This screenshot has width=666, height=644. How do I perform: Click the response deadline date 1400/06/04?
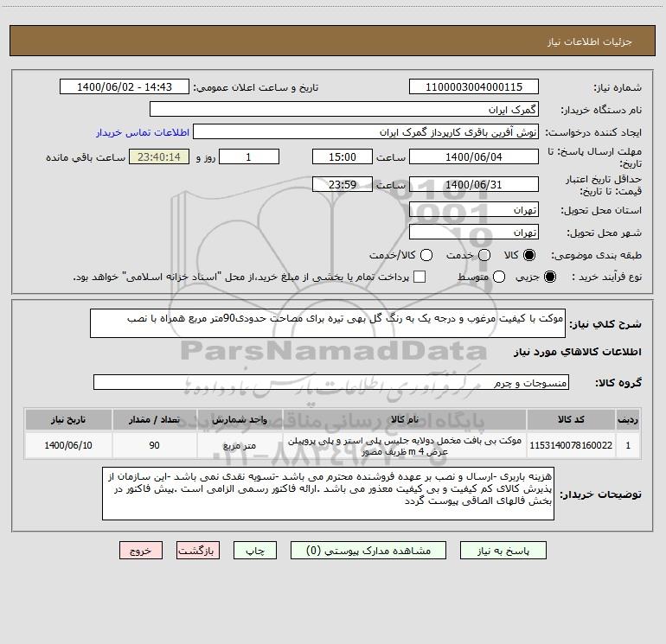474,157
